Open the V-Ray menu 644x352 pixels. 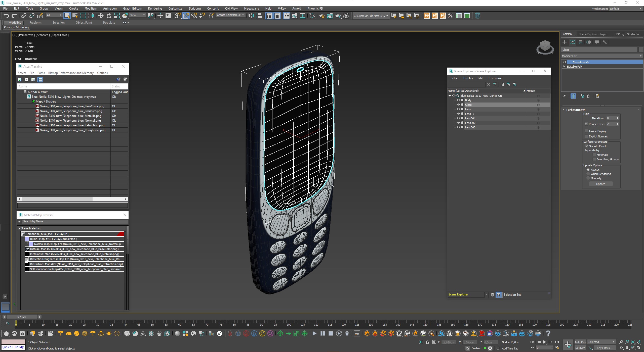(x=281, y=8)
